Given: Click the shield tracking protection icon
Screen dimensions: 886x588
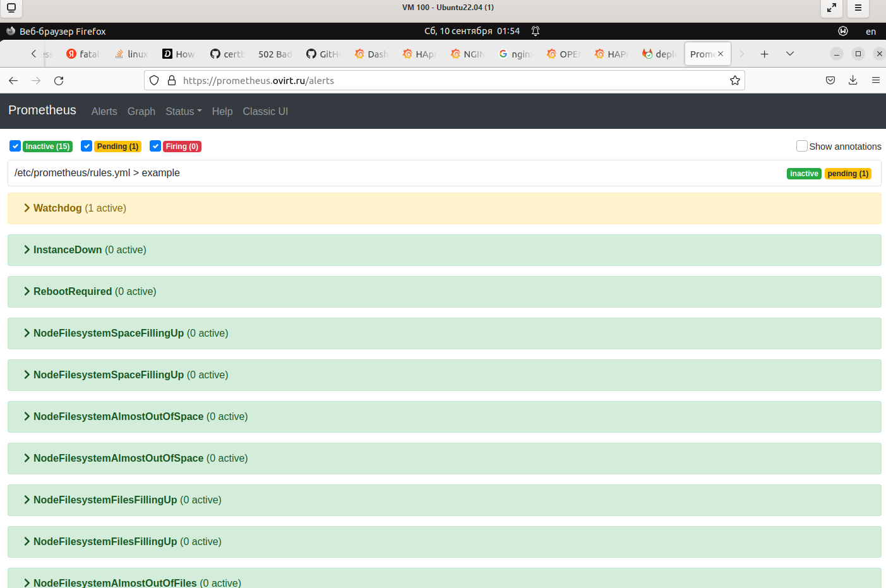Looking at the screenshot, I should [x=154, y=81].
